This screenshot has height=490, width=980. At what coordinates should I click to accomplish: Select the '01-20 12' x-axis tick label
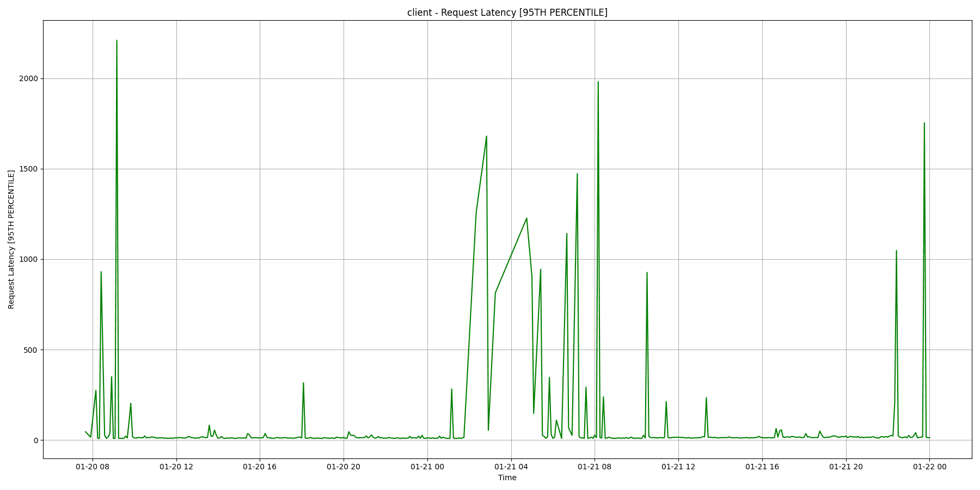click(176, 467)
